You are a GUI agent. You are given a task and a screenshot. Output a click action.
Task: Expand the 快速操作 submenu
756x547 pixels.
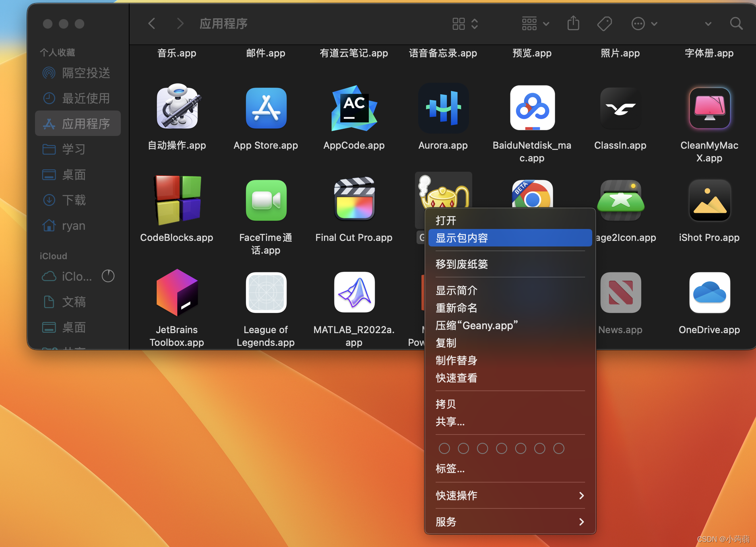[456, 496]
